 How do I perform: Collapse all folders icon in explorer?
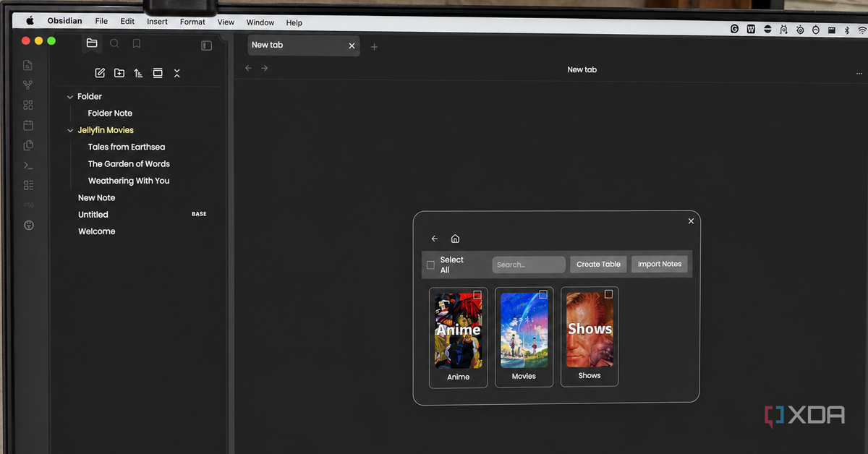point(176,73)
